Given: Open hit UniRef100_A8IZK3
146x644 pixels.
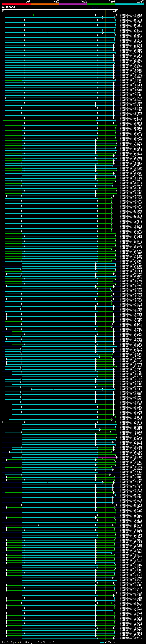Looking at the screenshot, I should point(131,15).
